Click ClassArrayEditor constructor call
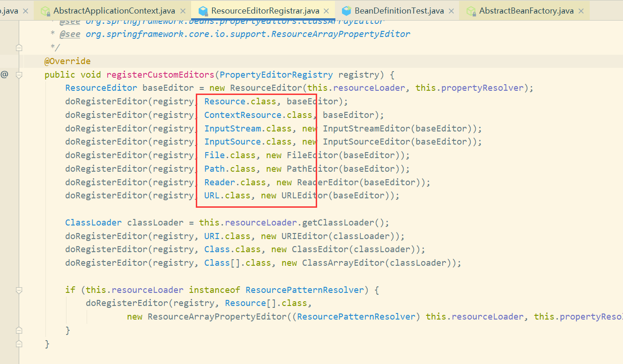 (x=344, y=263)
